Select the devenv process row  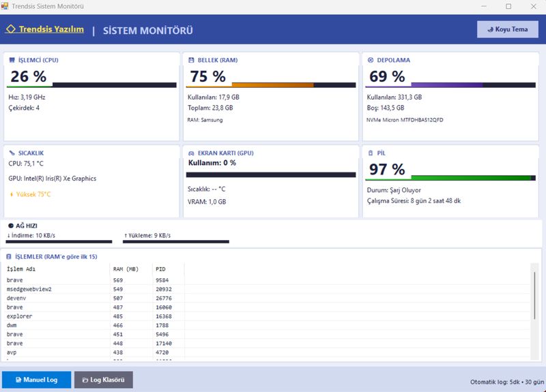tap(268, 298)
